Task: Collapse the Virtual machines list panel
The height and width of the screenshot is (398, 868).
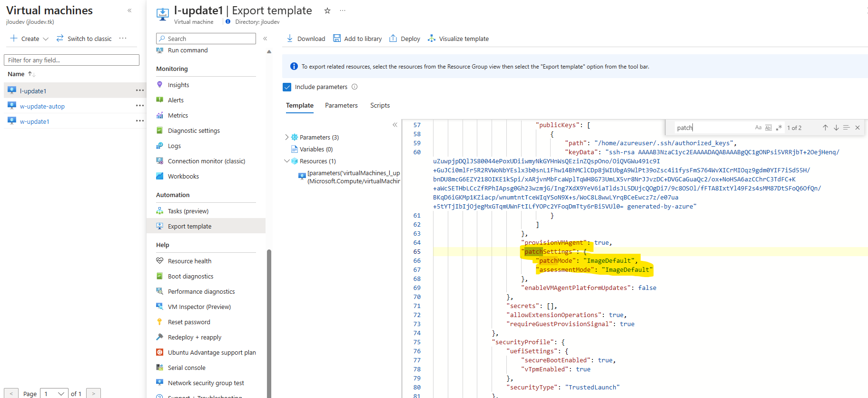Action: tap(129, 10)
